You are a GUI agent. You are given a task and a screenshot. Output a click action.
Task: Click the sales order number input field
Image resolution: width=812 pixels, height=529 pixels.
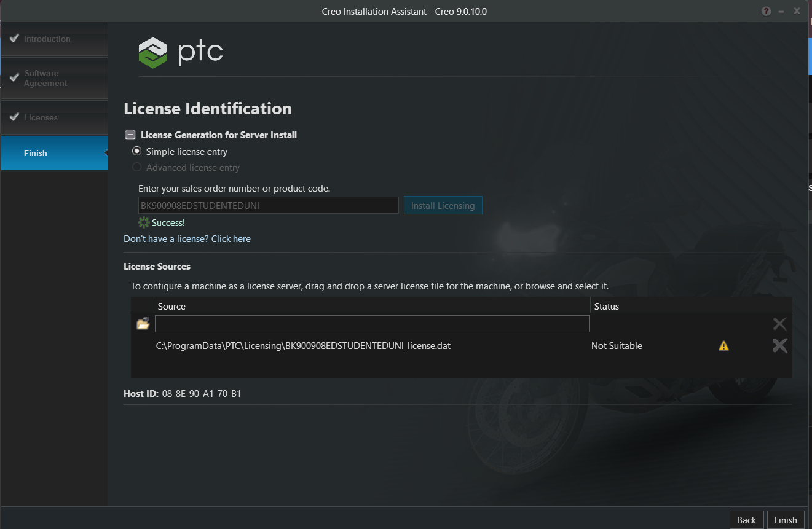tap(269, 205)
